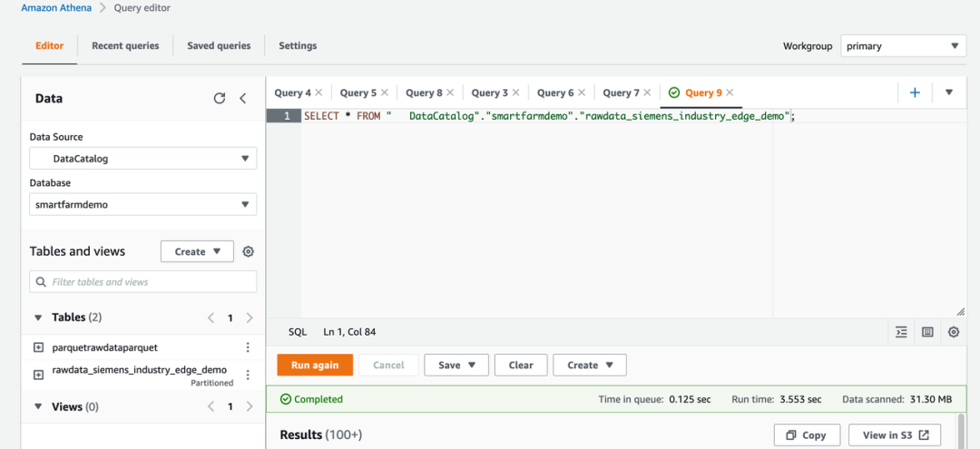This screenshot has height=449, width=980.
Task: Collapse the Data side panel
Action: [243, 98]
